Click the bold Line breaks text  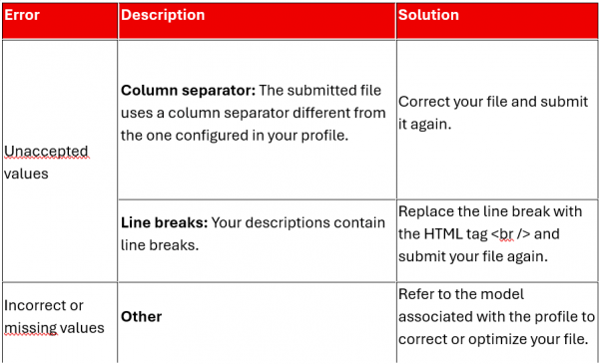tap(165, 222)
